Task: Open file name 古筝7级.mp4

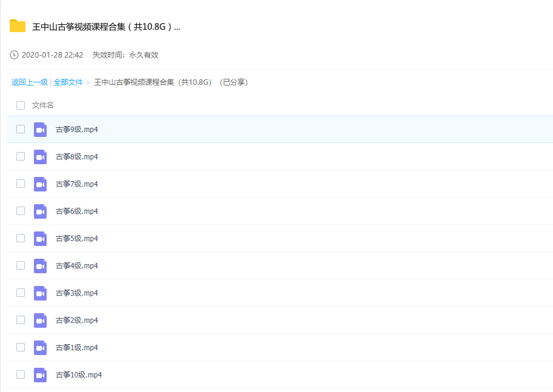Action: pyautogui.click(x=76, y=184)
